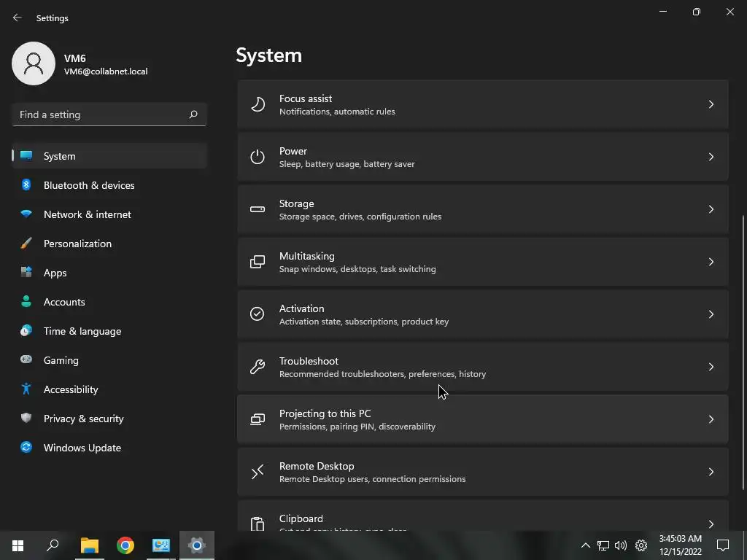Open Windows Start menu

(x=18, y=545)
